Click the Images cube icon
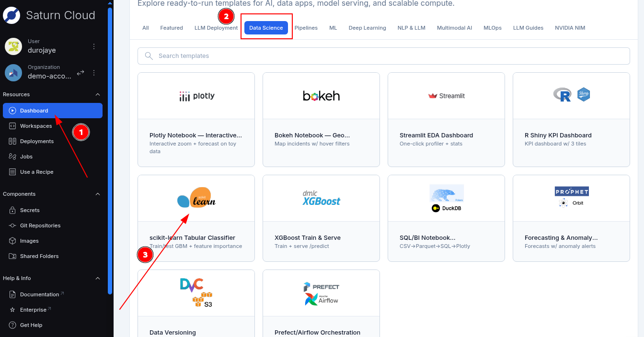This screenshot has width=644, height=337. [x=12, y=241]
